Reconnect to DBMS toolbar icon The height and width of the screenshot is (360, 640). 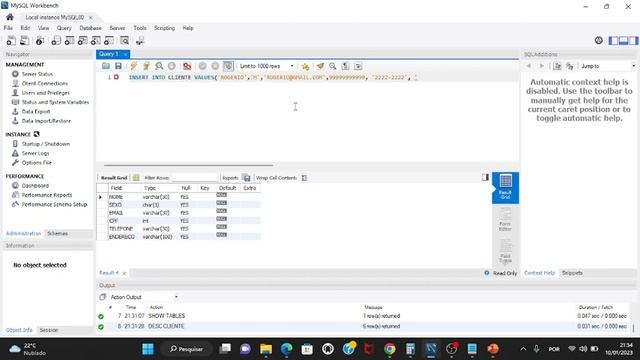[140, 40]
